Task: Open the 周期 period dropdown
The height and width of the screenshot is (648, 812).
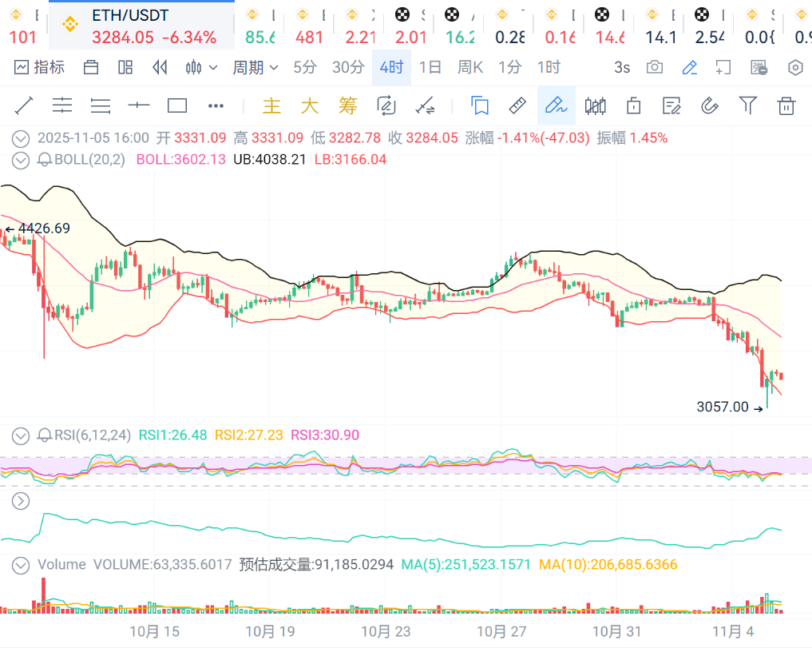Action: pyautogui.click(x=255, y=67)
